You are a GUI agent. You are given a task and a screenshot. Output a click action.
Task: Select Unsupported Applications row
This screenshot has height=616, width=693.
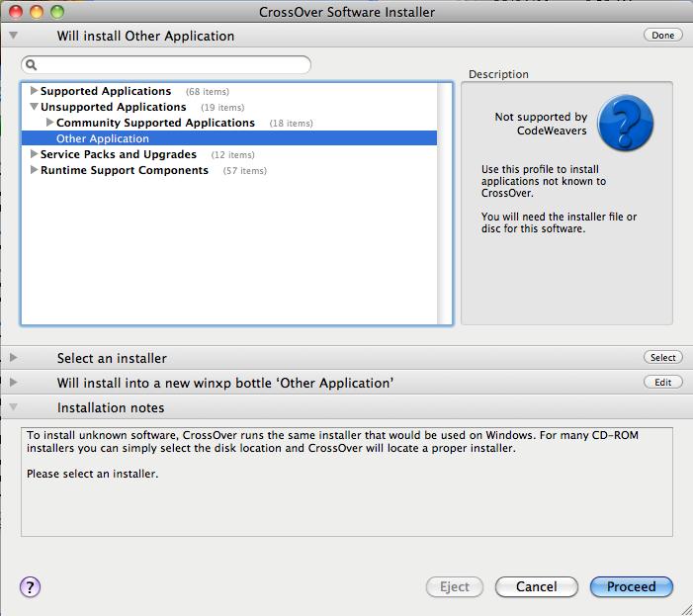229,107
